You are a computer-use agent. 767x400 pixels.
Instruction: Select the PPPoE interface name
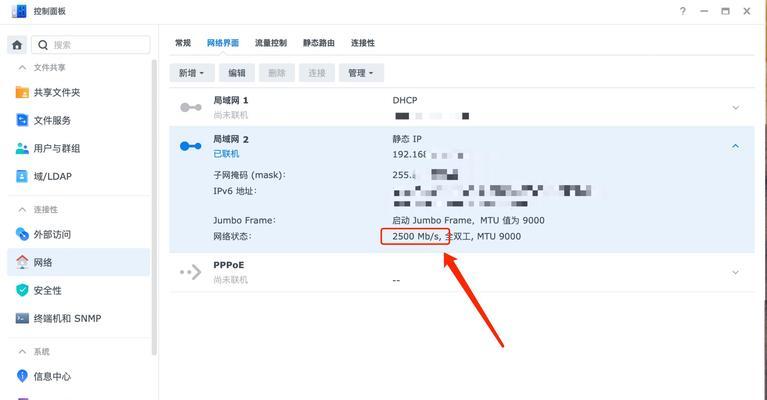(x=228, y=265)
